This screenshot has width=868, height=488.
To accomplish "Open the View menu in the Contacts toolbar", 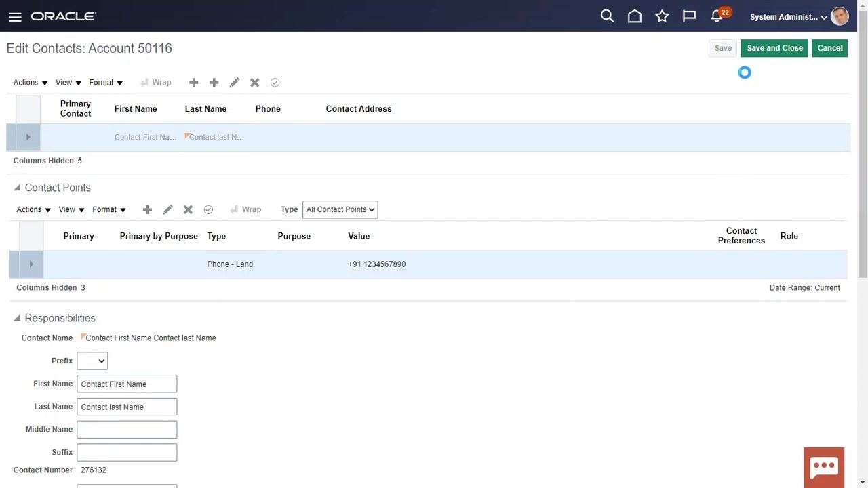I will (68, 83).
